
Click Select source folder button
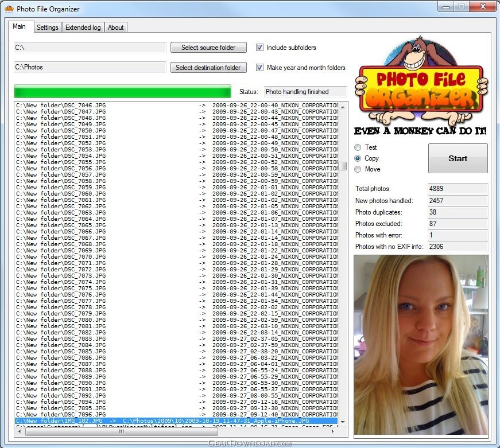(x=208, y=48)
